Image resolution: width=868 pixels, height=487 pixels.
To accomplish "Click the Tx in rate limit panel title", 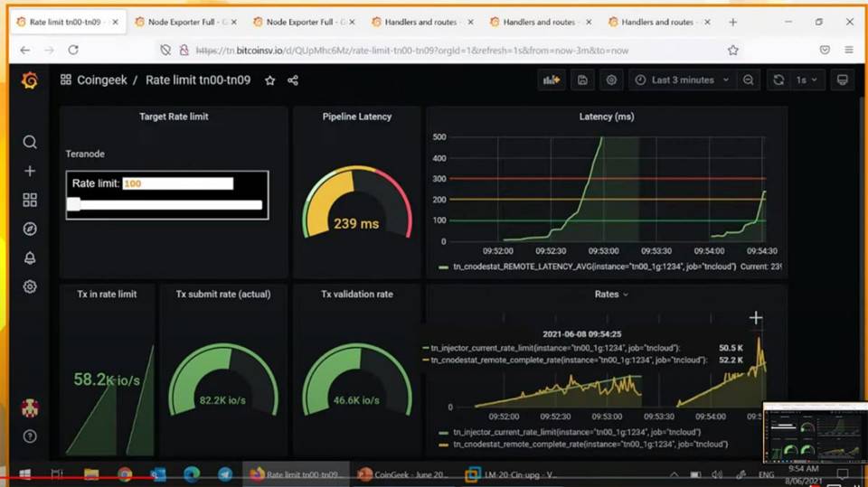I will click(x=107, y=295).
